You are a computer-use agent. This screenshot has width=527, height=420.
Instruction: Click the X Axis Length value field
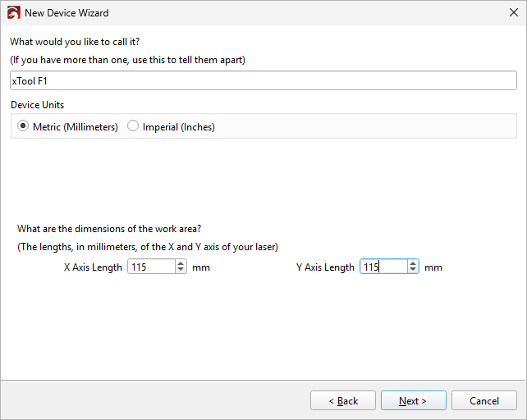pos(151,267)
